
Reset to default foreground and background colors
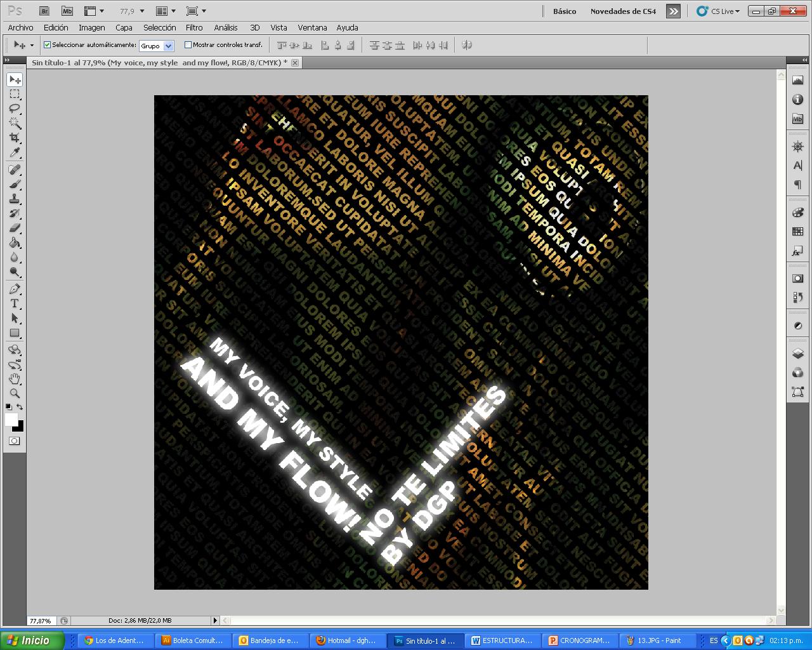pyautogui.click(x=9, y=407)
